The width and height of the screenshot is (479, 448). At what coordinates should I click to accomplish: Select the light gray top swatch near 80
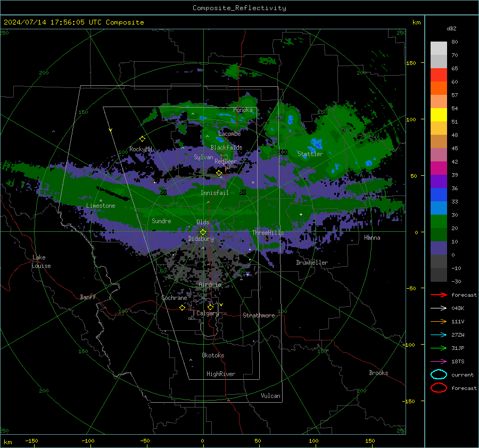439,48
